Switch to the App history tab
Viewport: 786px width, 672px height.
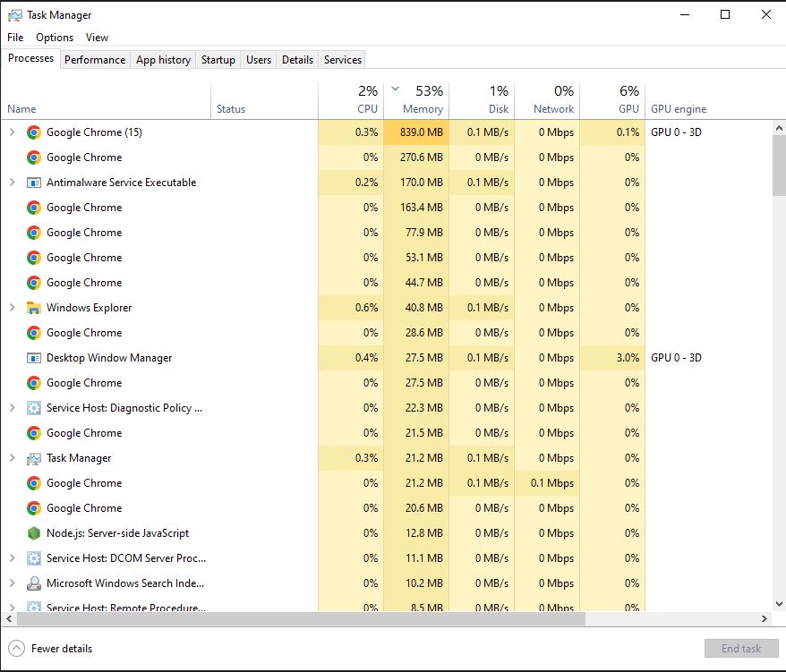tap(164, 60)
